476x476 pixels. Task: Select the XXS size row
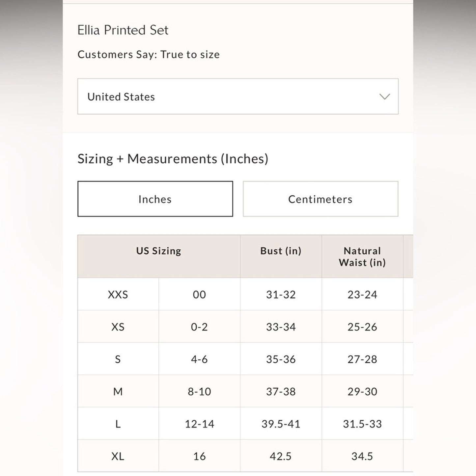118,294
